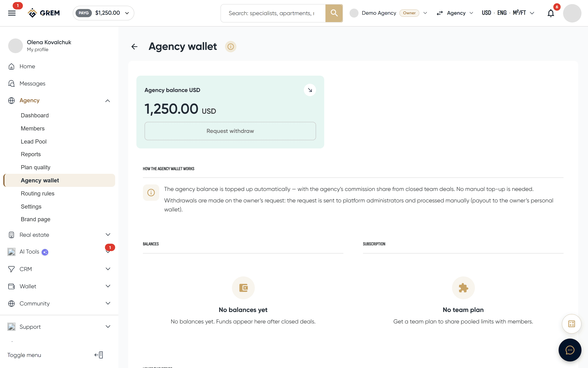Open USD ENG M²/FT settings dropdown
Screen dimensions: 588x368
pos(508,13)
